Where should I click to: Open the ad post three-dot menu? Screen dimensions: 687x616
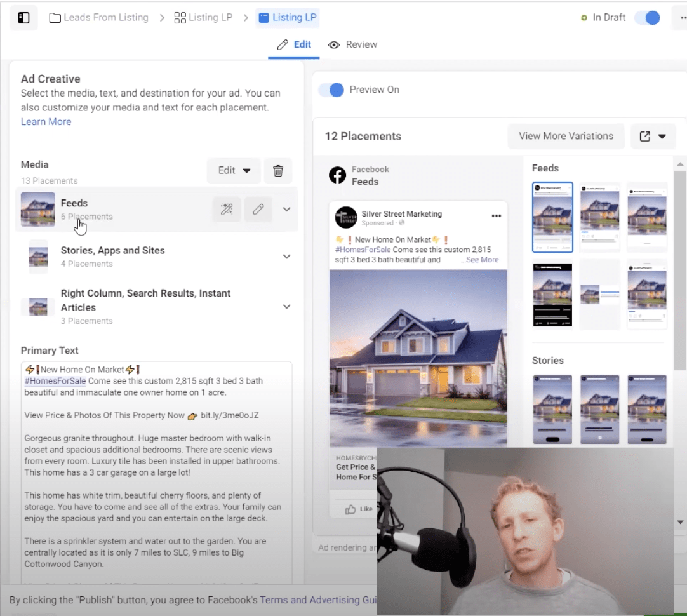pyautogui.click(x=496, y=215)
